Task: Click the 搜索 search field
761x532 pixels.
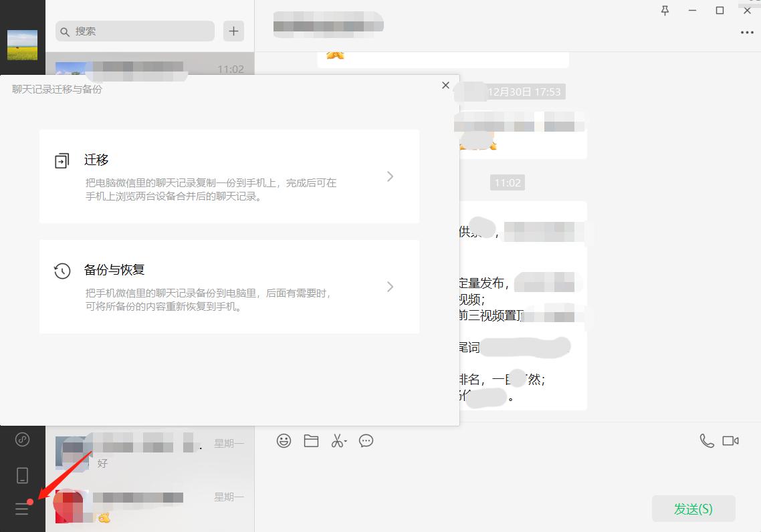Action: click(x=134, y=31)
